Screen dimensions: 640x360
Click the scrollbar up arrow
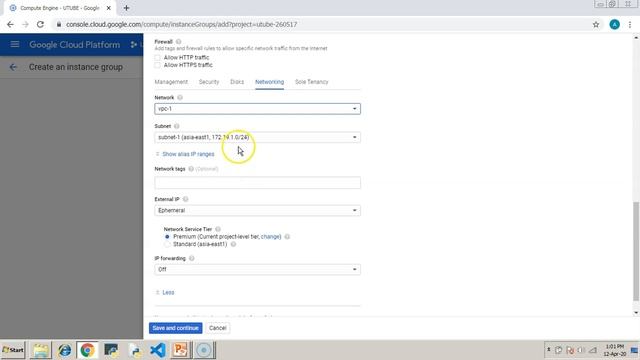point(636,38)
